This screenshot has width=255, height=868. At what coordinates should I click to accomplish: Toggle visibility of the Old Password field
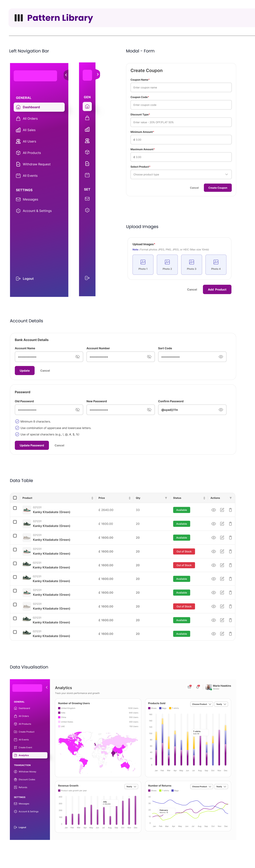point(78,410)
